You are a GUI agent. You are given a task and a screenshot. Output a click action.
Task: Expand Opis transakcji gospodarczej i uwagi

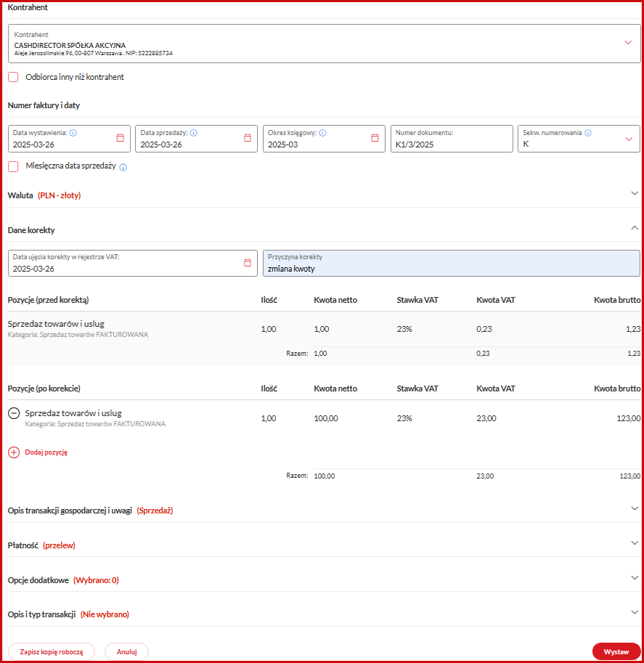[x=635, y=508]
